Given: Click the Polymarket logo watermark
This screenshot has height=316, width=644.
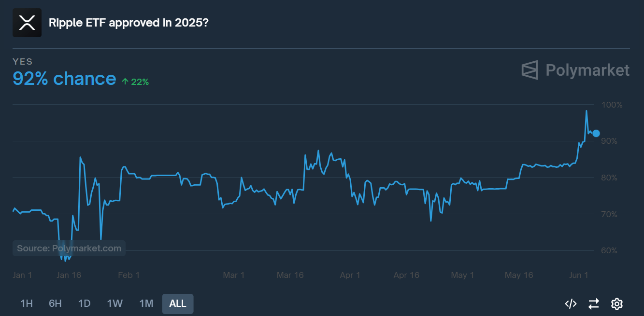Looking at the screenshot, I should coord(575,70).
